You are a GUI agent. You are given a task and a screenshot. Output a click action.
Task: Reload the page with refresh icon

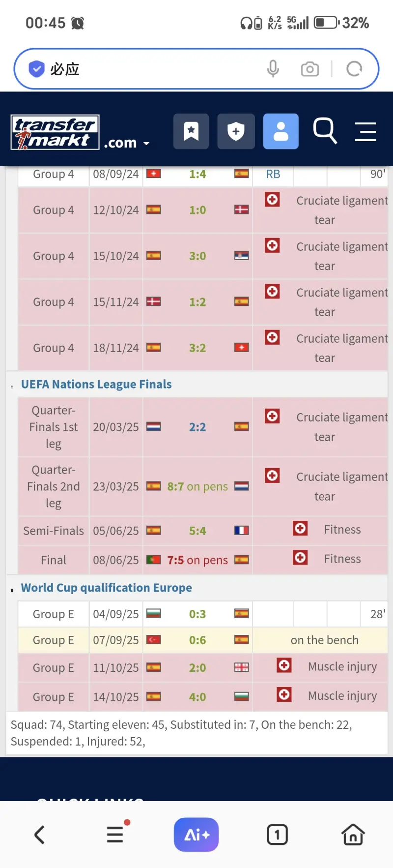pos(354,69)
